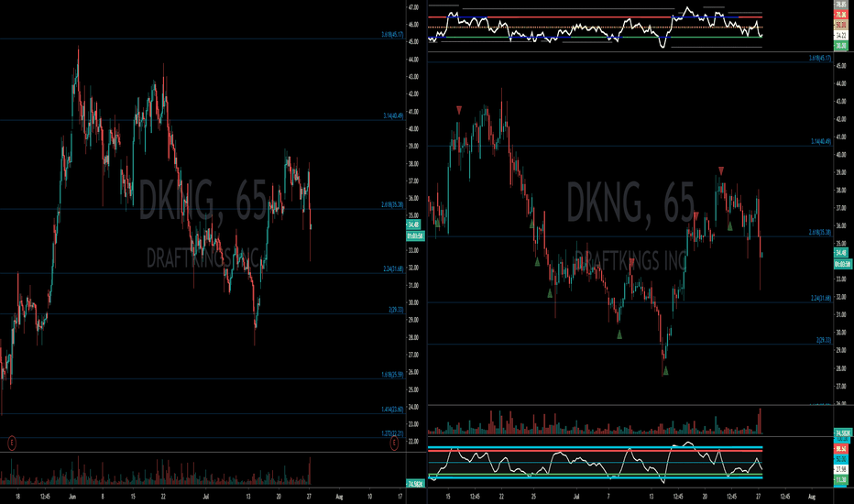854x504 pixels.
Task: Click the white 34.22 RSI value tag in the top pane
Action: point(841,36)
